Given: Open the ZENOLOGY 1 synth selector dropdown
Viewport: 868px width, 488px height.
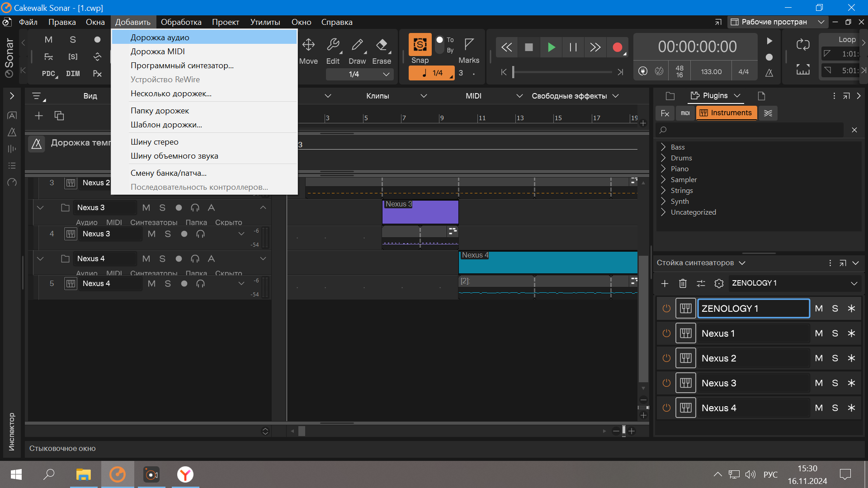Looking at the screenshot, I should (x=854, y=283).
